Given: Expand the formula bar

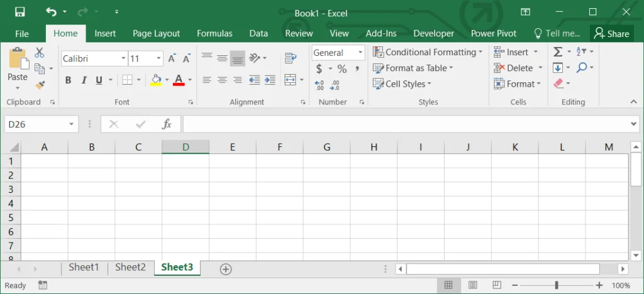Looking at the screenshot, I should [x=634, y=124].
